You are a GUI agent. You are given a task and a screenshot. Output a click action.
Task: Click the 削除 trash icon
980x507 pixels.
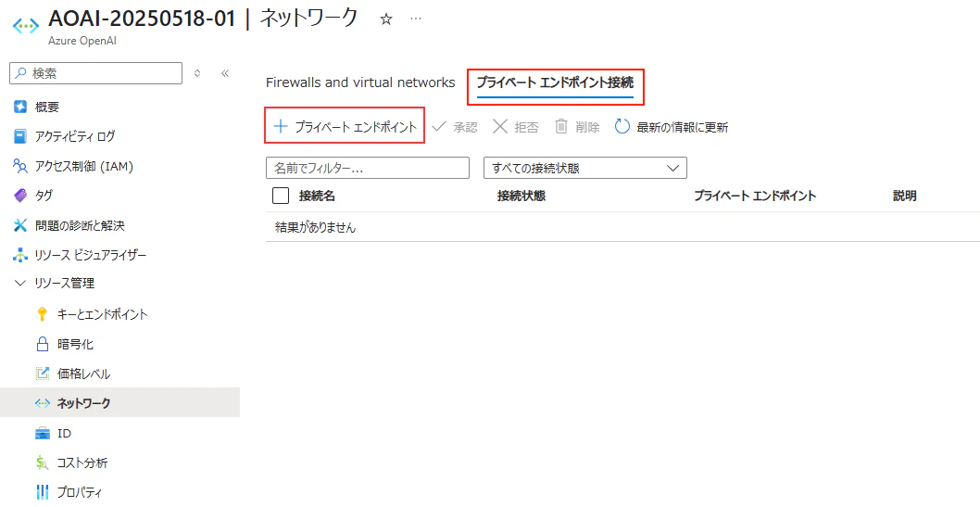click(561, 127)
